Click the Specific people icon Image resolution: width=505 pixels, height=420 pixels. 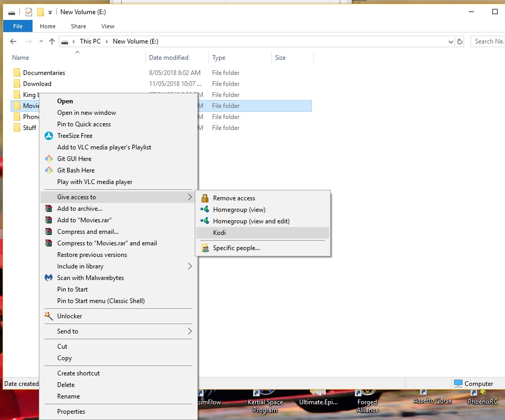204,248
